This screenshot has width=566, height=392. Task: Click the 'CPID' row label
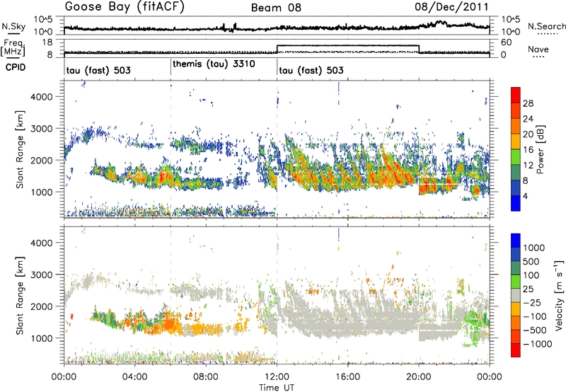point(16,67)
